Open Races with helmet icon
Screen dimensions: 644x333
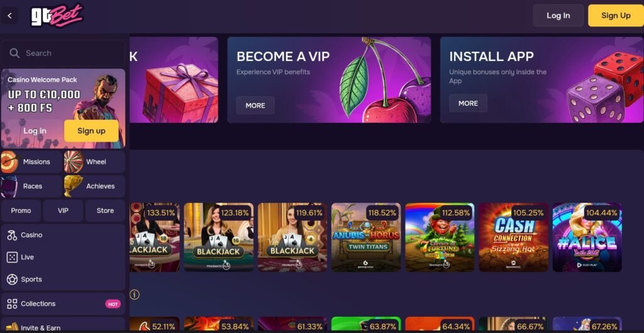[31, 186]
